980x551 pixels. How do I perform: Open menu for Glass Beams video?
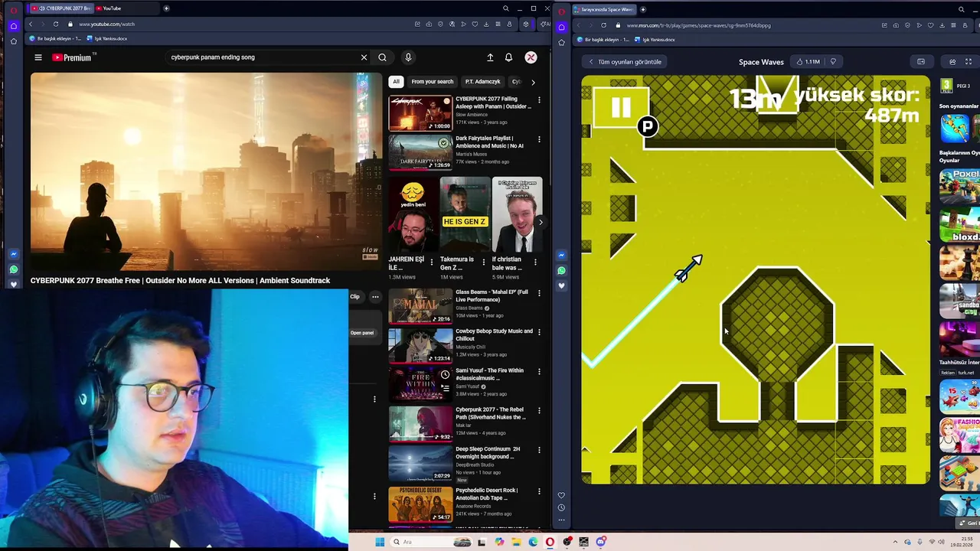tap(539, 293)
